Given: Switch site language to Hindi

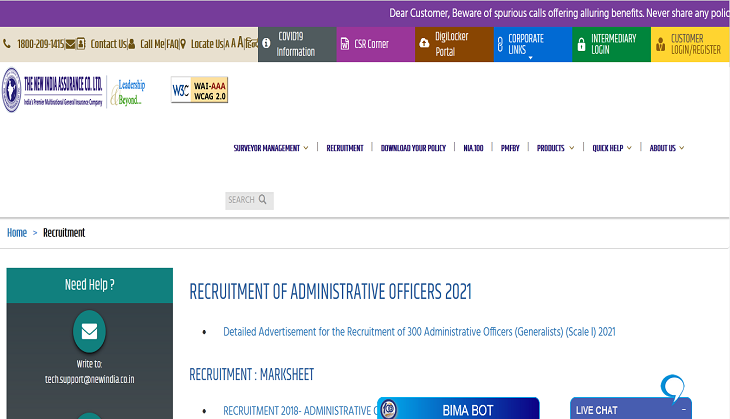Looking at the screenshot, I should (x=251, y=43).
